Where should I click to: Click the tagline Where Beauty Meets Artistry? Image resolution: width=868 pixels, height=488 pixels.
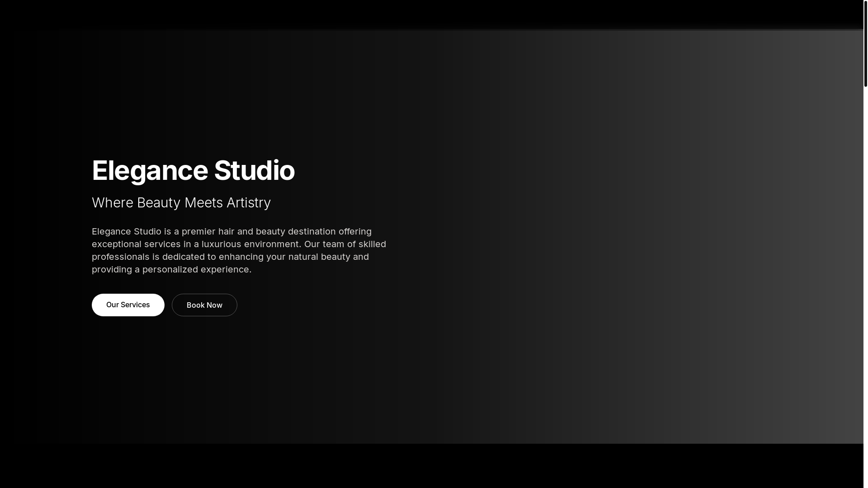181,202
